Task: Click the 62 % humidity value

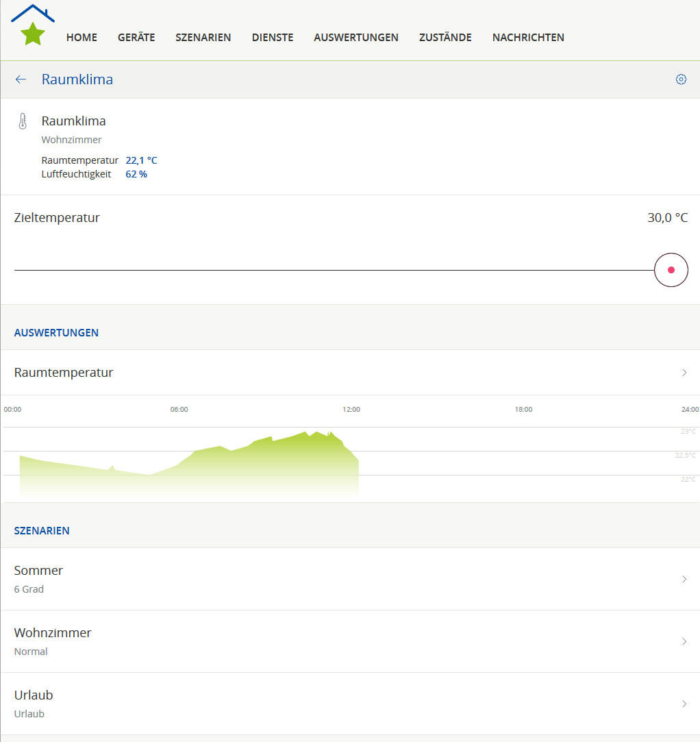Action: [x=136, y=174]
